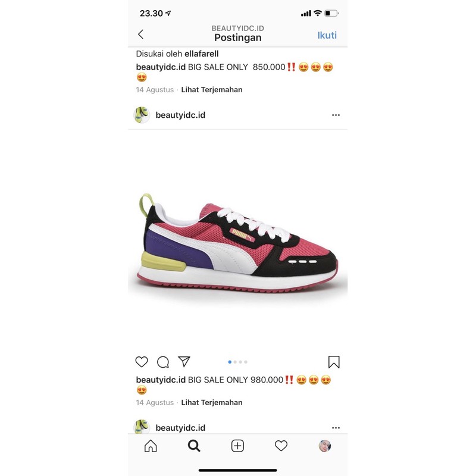Go to Home tab in bottom bar
Image resolution: width=476 pixels, height=476 pixels.
(x=151, y=446)
